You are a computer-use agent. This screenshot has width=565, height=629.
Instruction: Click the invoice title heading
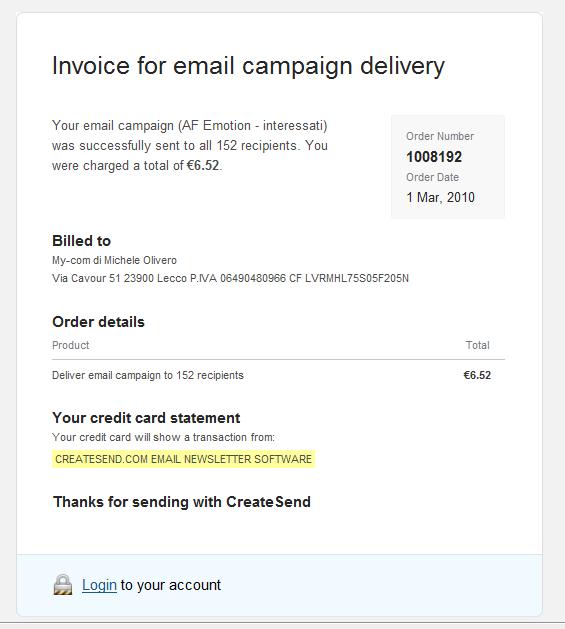coord(248,66)
